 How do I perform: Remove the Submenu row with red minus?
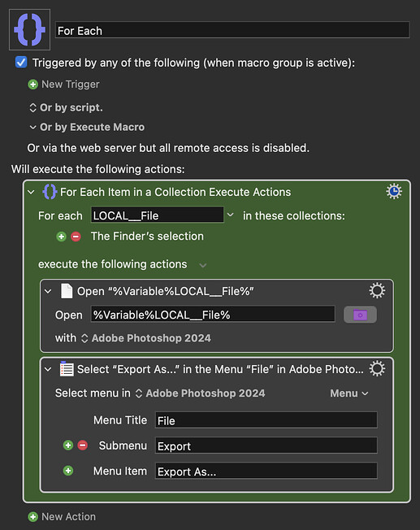click(x=82, y=445)
